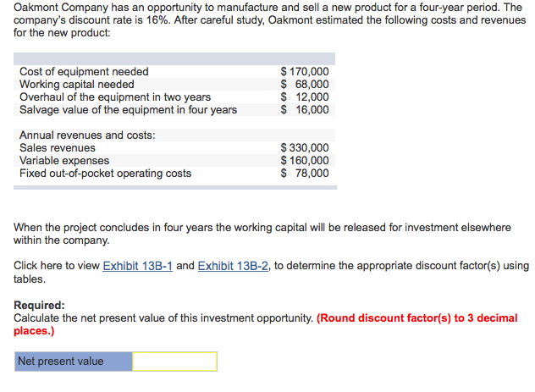
Task: Select the Fixed out-of-pocket operating costs label
Action: point(106,174)
